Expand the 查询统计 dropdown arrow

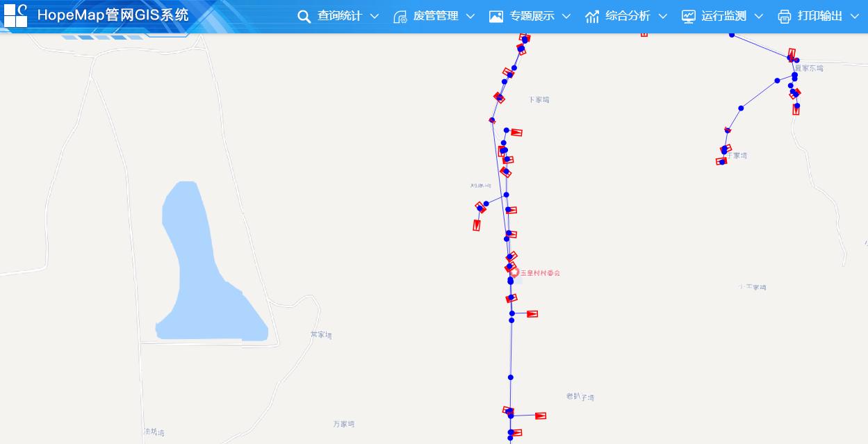[x=375, y=17]
